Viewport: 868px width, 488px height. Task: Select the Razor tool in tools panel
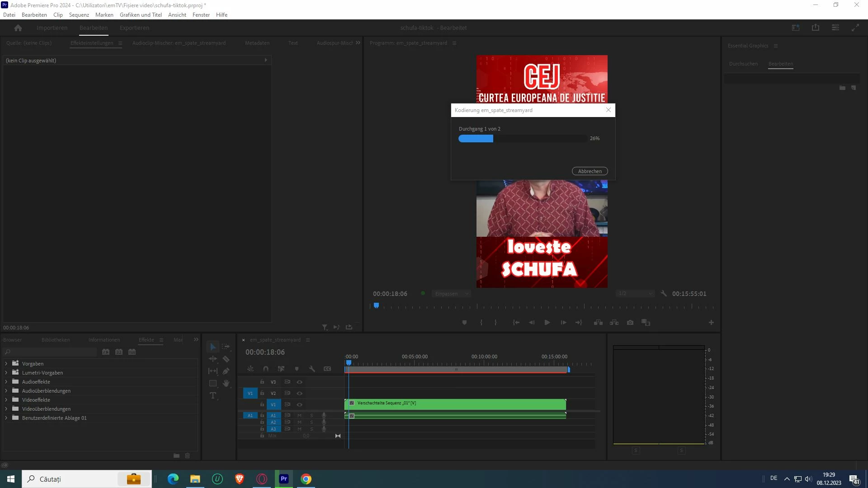pos(226,359)
